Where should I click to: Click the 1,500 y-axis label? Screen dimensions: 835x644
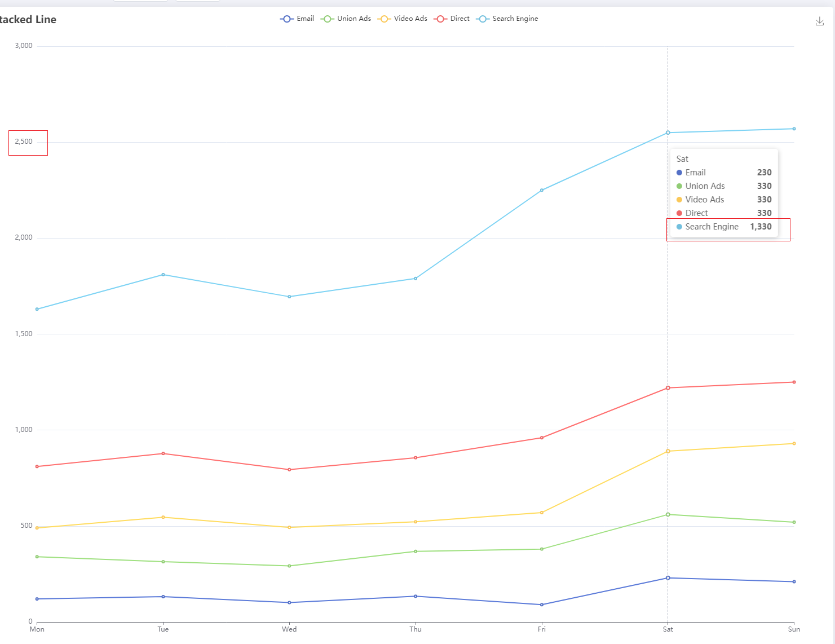point(24,334)
